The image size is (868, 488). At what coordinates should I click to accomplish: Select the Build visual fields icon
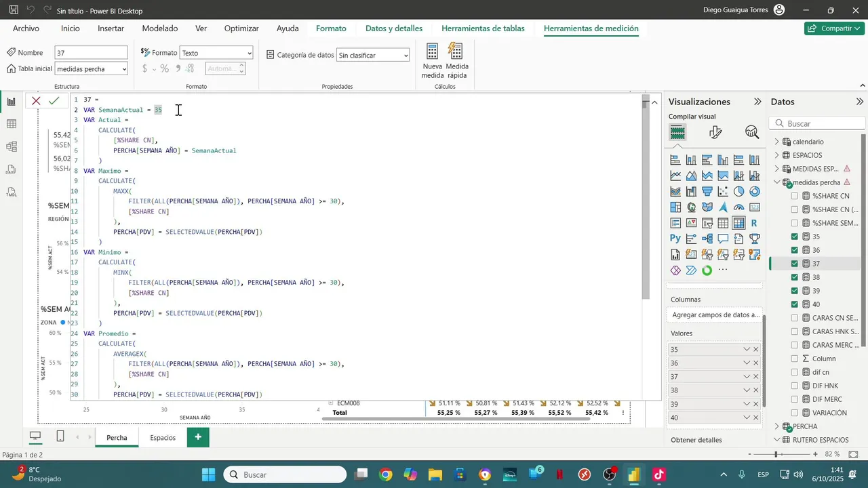tap(677, 132)
